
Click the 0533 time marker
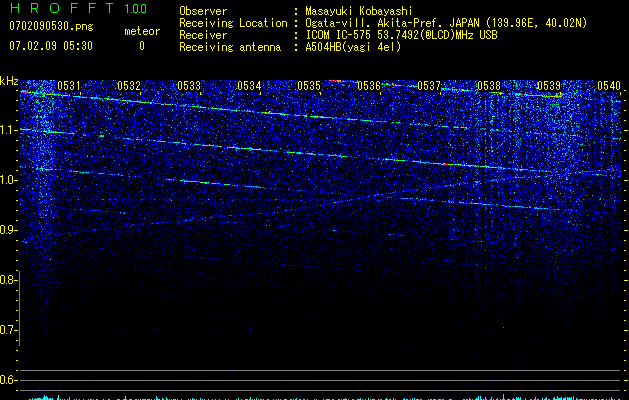click(189, 85)
